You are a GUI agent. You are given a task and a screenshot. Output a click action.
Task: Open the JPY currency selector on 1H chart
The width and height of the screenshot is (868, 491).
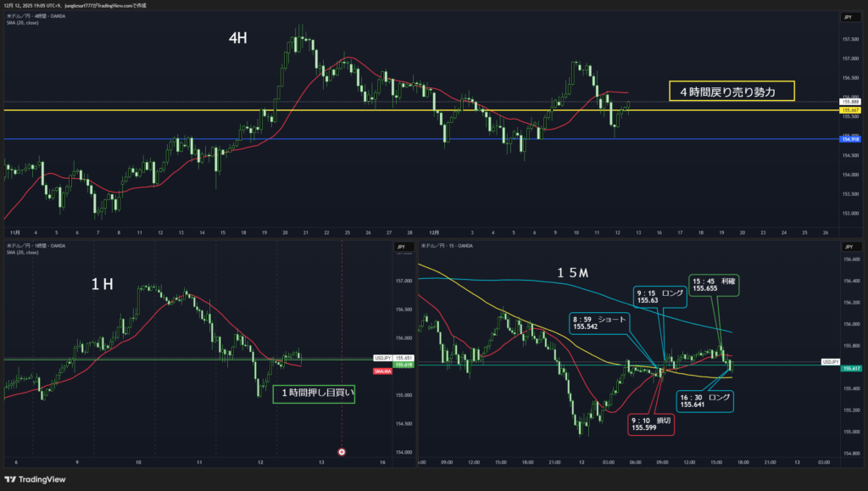pos(399,247)
